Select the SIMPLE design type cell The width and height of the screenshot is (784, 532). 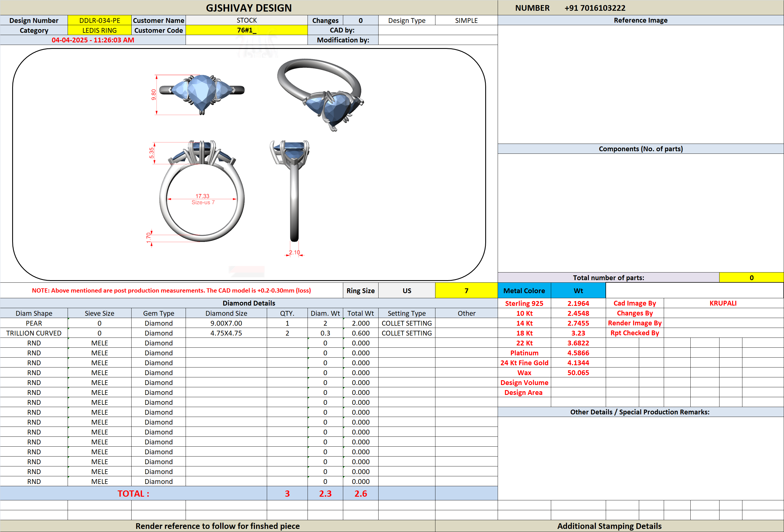[x=466, y=20]
